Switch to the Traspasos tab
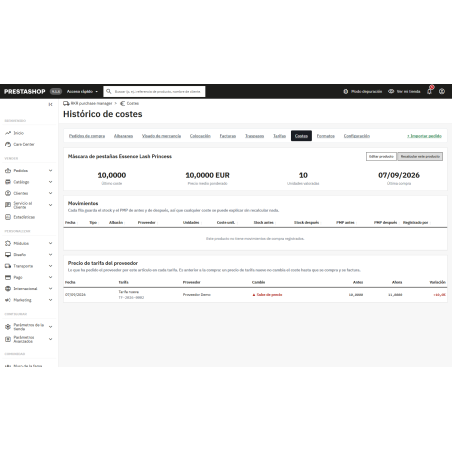452x452 pixels. tap(255, 136)
